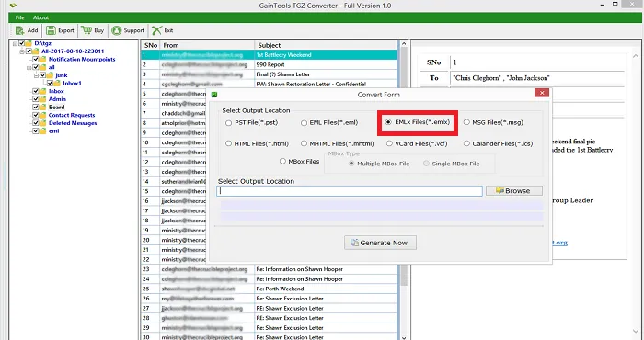Click the Buy cart button

click(x=92, y=30)
